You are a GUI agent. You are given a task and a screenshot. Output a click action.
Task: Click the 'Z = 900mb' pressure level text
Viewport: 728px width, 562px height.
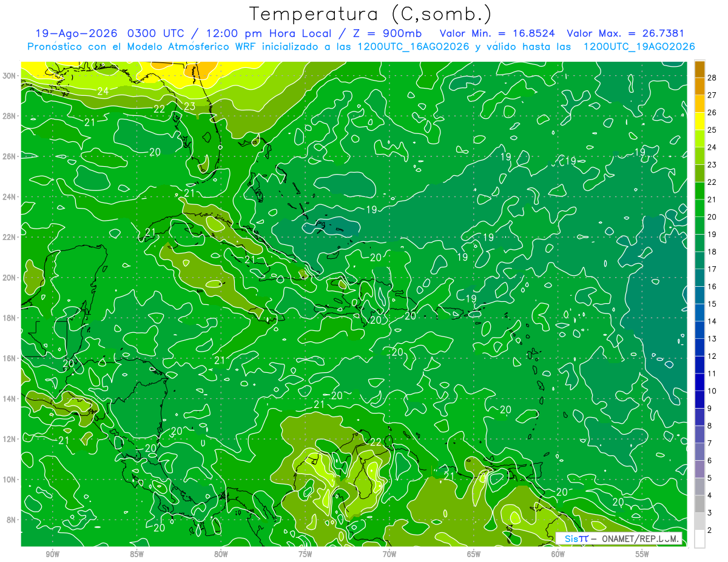coord(388,33)
